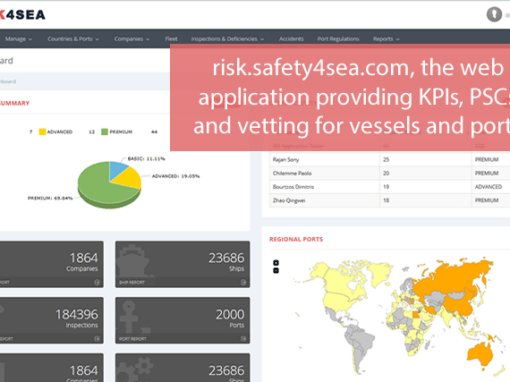The width and height of the screenshot is (510, 382).
Task: Click the user profile avatar icon
Action: (494, 14)
